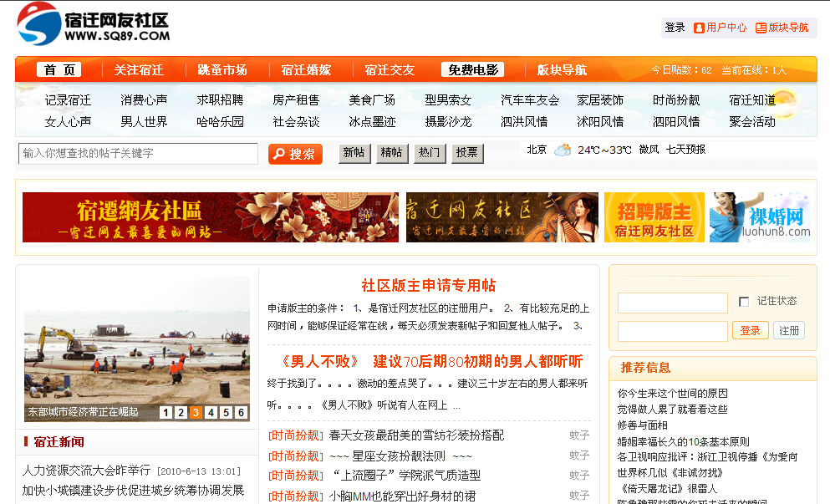
Task: Open the 裸婚网 luohun8.com banner
Action: (759, 217)
